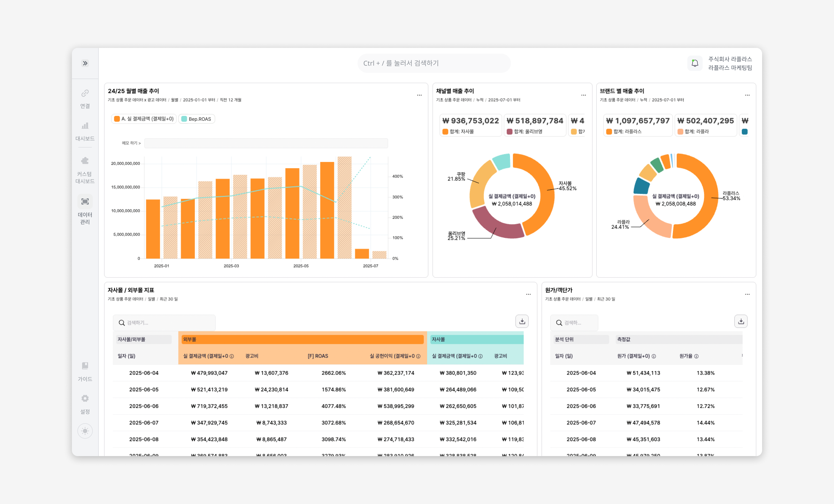Toggle the A. 실 결제금액 legend series

pos(144,119)
